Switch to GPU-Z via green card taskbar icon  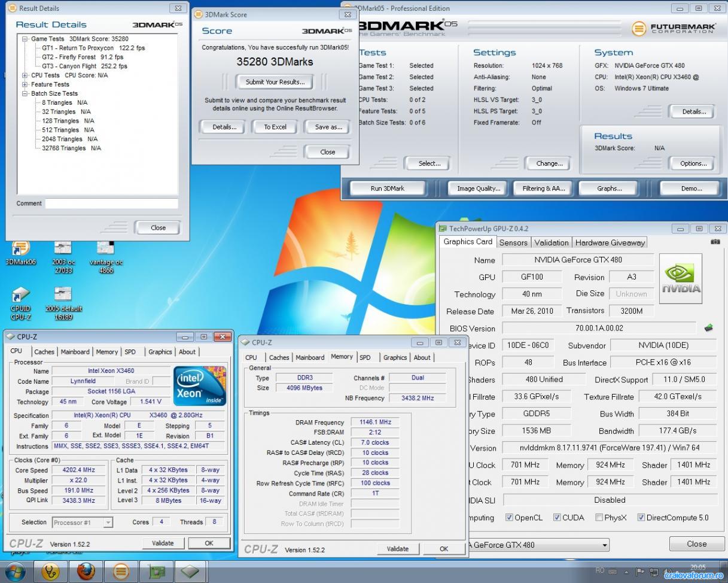(x=157, y=572)
